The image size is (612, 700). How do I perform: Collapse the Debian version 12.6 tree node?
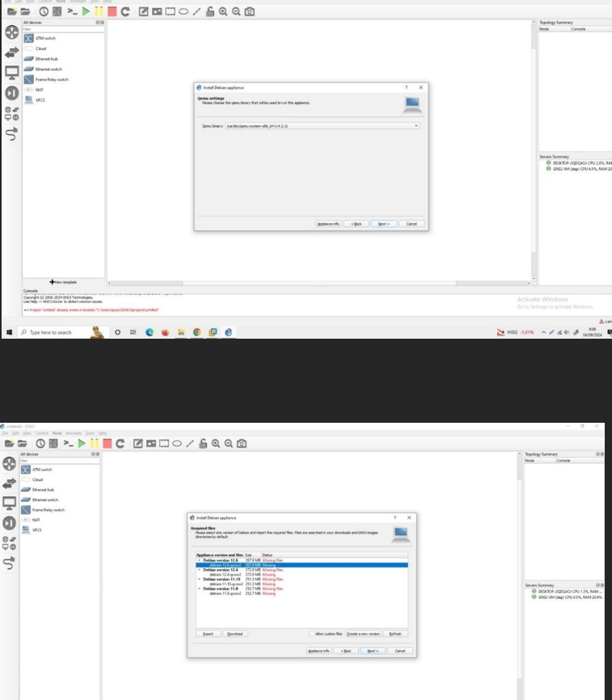pyautogui.click(x=199, y=560)
